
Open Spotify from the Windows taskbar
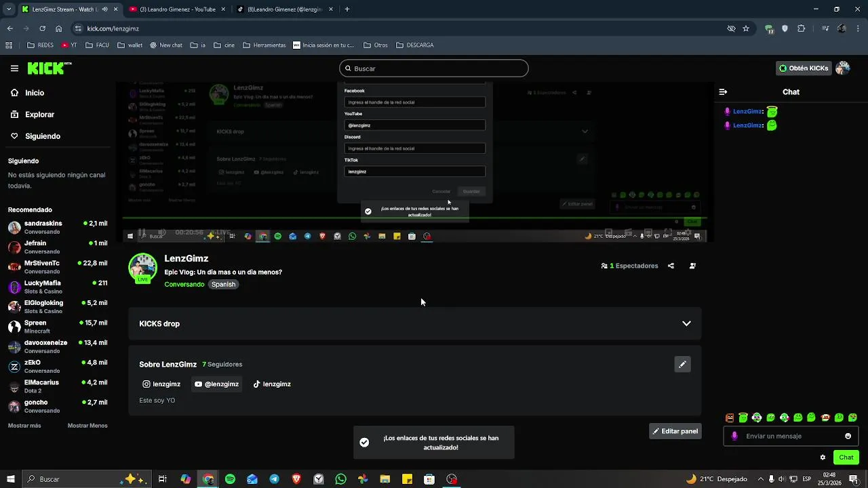(230, 479)
